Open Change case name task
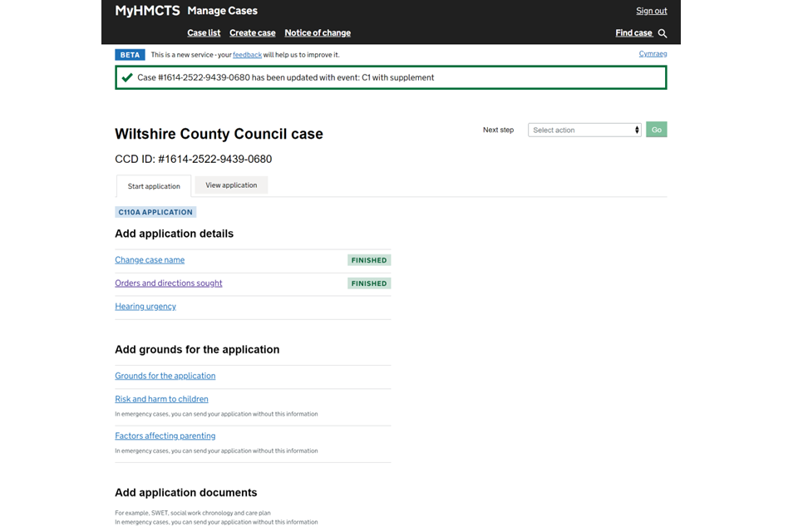 point(150,260)
